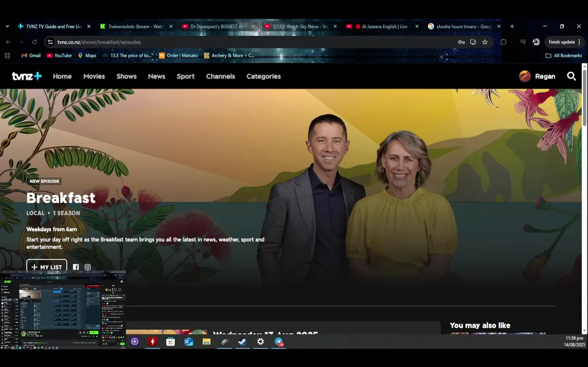The width and height of the screenshot is (588, 367).
Task: Open '13.3 The price of to...' bookmark
Action: coord(127,56)
